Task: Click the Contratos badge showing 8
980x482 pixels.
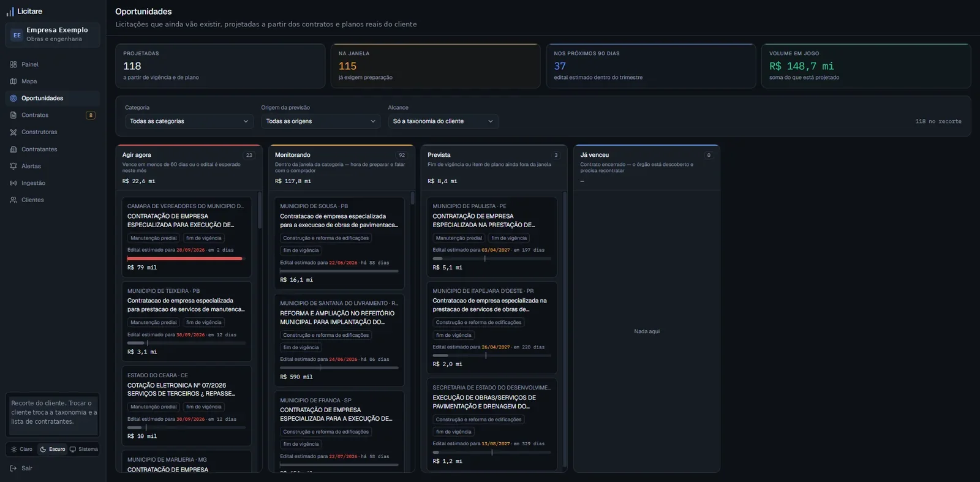Action: click(91, 115)
